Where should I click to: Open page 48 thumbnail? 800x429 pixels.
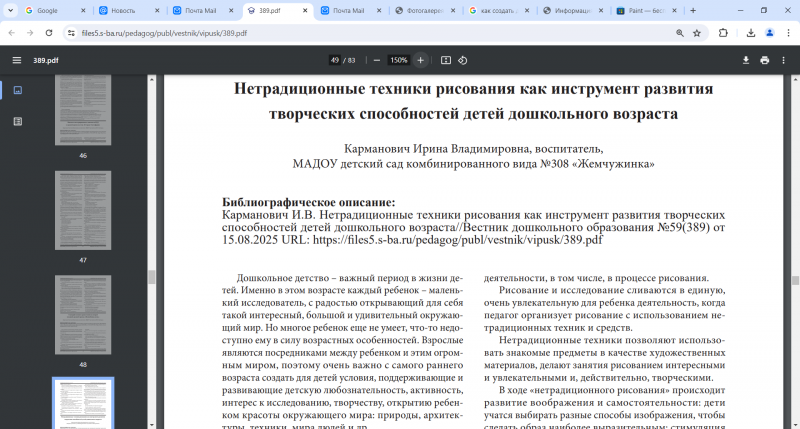[x=82, y=315]
